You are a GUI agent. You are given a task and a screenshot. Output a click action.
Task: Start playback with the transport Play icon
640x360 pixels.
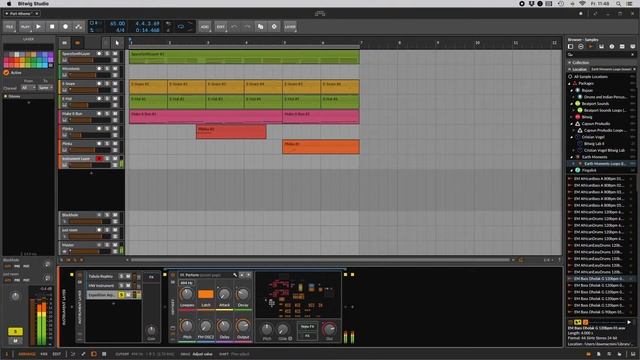coord(39,27)
